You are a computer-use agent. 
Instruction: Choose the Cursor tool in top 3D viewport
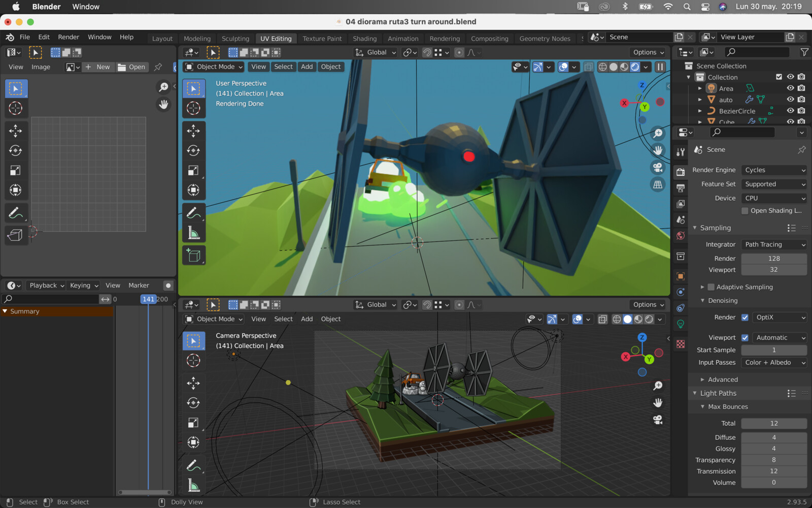click(x=193, y=108)
